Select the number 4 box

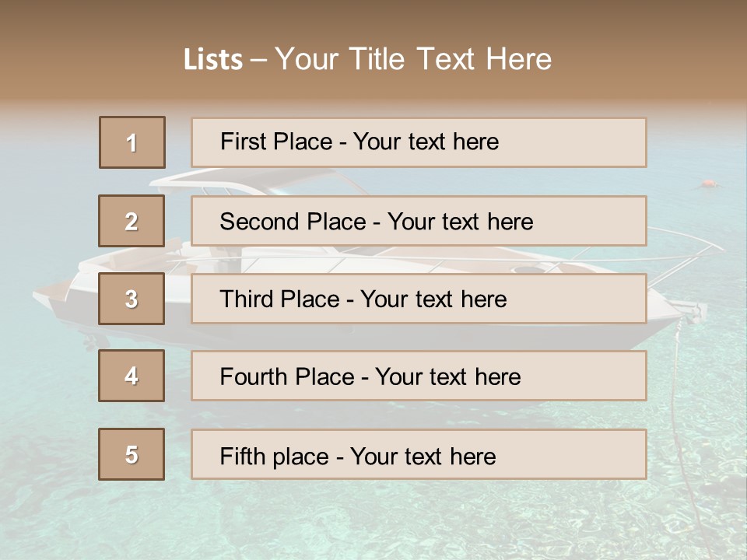[132, 376]
